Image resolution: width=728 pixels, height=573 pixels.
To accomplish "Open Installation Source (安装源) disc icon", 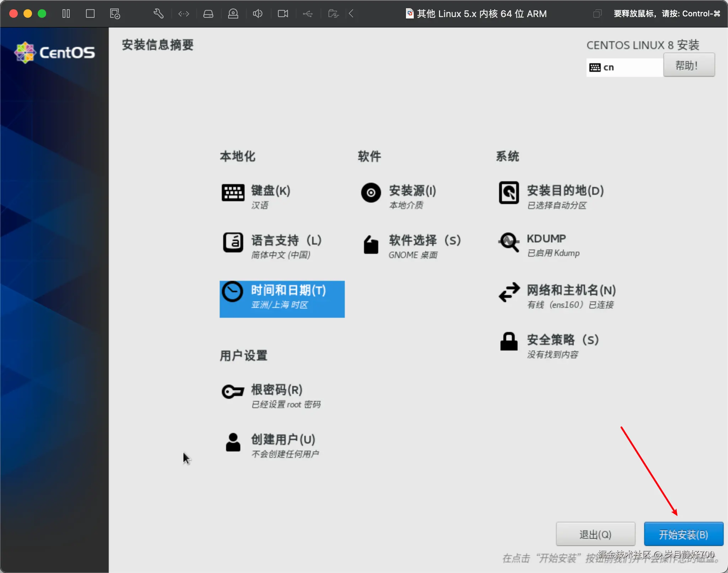I will tap(371, 192).
